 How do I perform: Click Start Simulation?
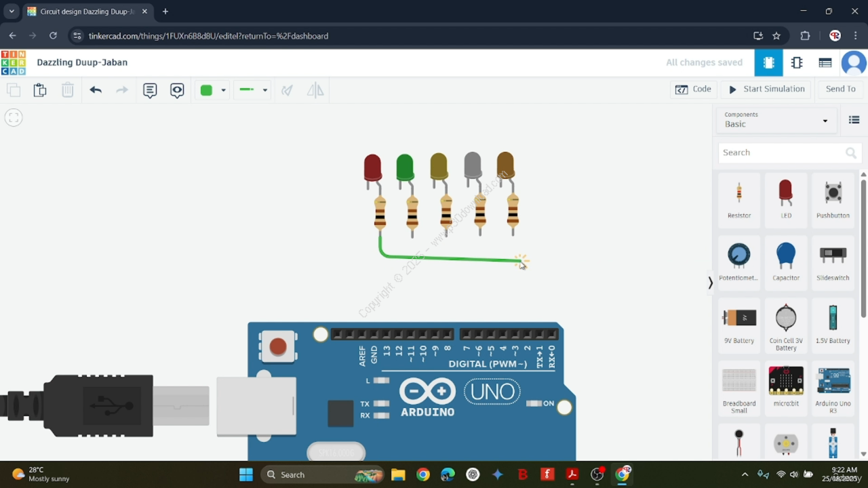(766, 89)
